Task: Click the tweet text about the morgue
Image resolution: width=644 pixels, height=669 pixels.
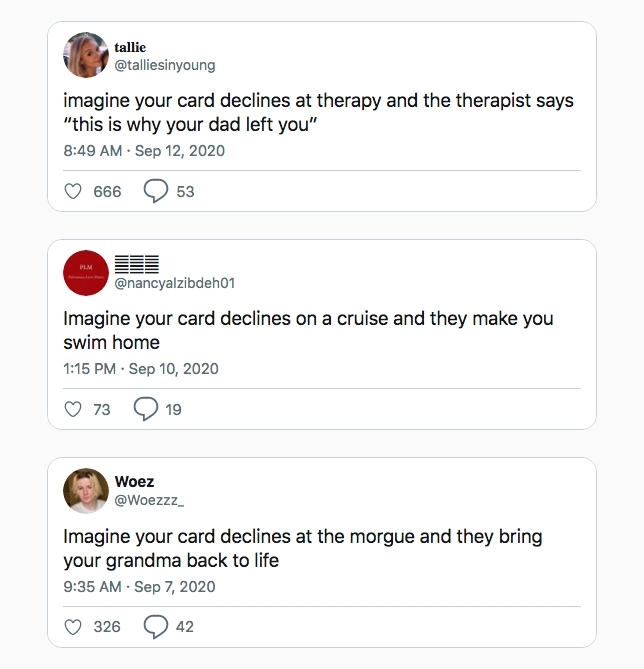Action: [302, 549]
